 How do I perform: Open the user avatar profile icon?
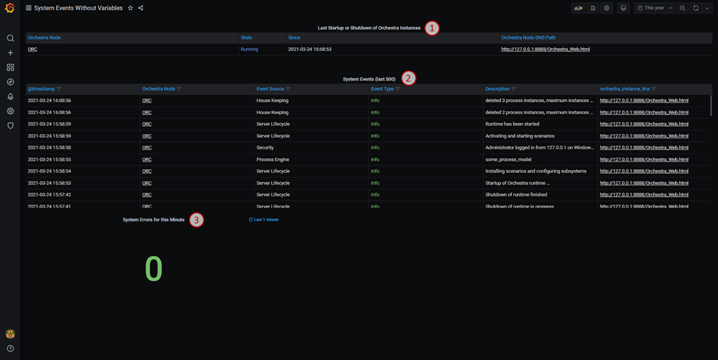pos(10,334)
